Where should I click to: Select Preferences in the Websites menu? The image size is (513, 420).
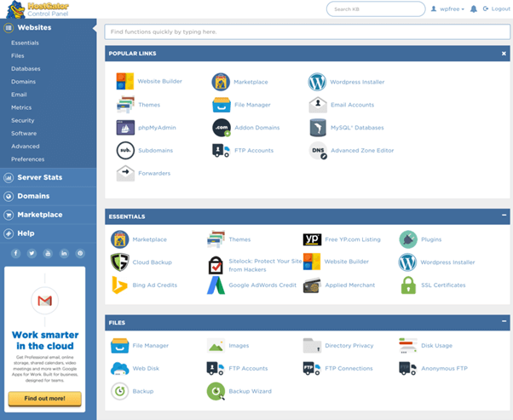click(28, 159)
